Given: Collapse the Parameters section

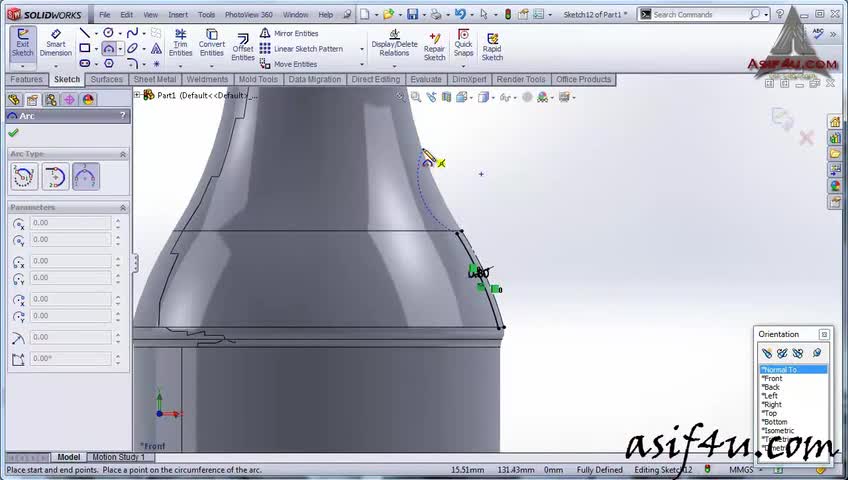Looking at the screenshot, I should click(123, 208).
